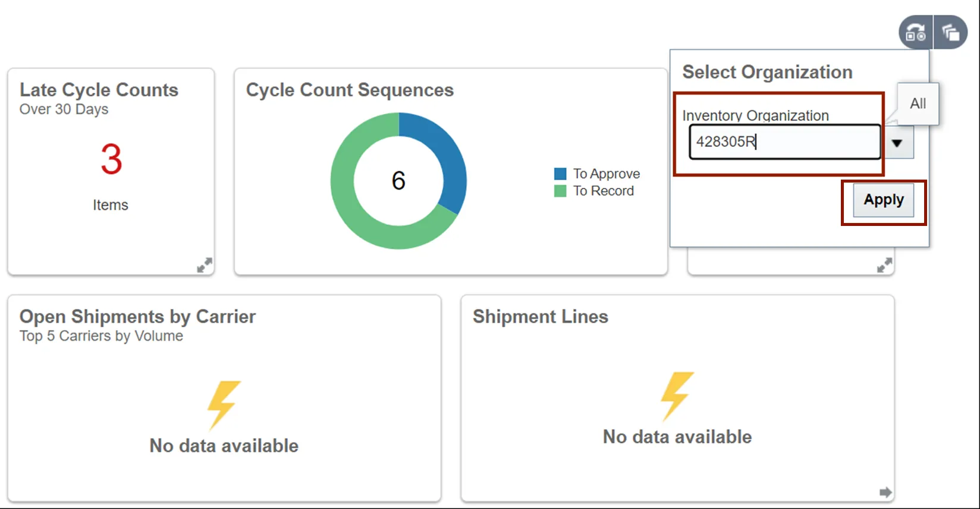
Task: Select the To Approve legend label
Action: click(x=607, y=174)
